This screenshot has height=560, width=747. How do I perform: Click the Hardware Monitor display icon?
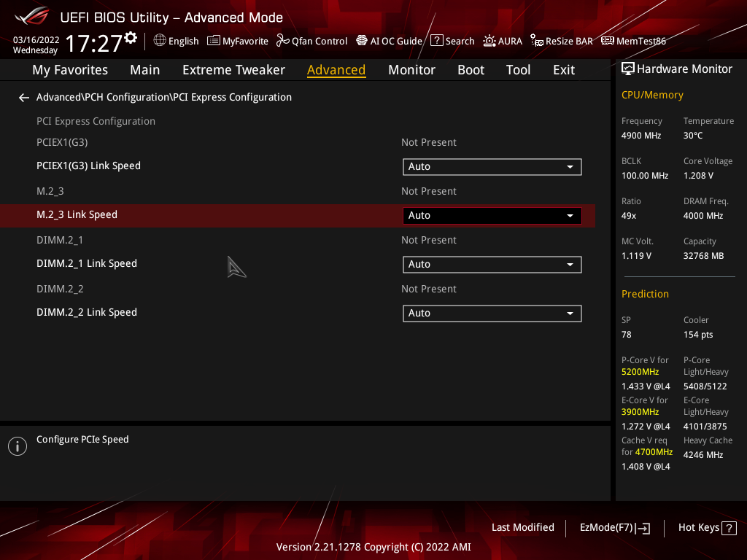(x=628, y=69)
